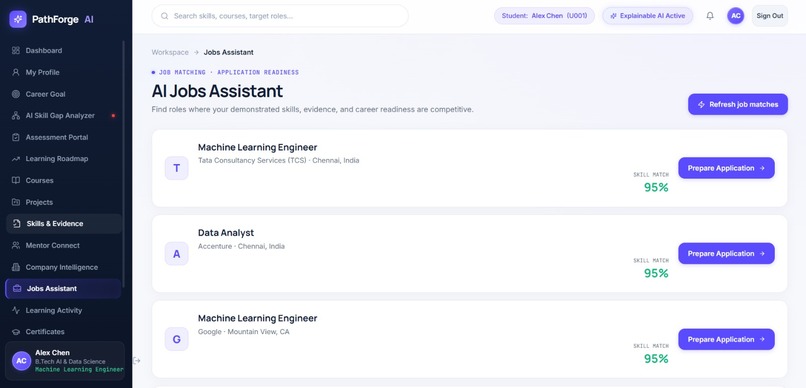
Task: Click the Assessment Portal clipboard icon
Action: (16, 137)
